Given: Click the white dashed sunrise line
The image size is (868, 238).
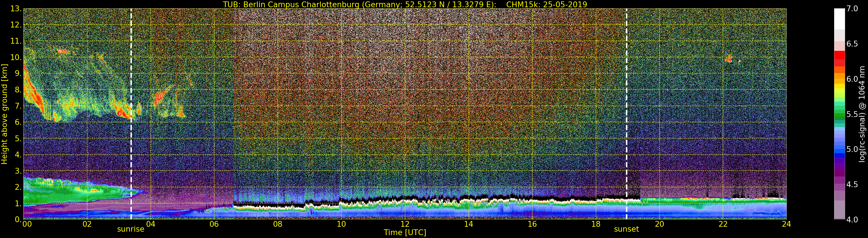Looking at the screenshot, I should tap(131, 114).
